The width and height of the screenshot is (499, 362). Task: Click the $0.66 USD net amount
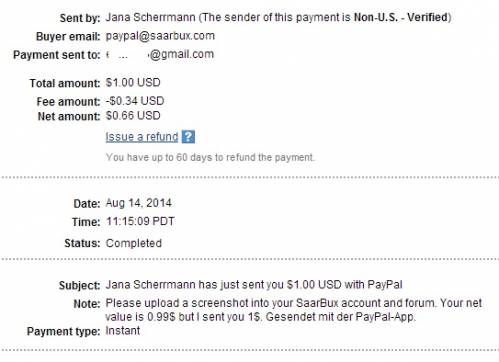coord(133,116)
